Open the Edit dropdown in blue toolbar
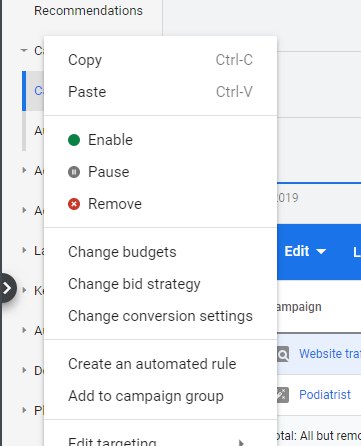This screenshot has height=446, width=361. [305, 251]
